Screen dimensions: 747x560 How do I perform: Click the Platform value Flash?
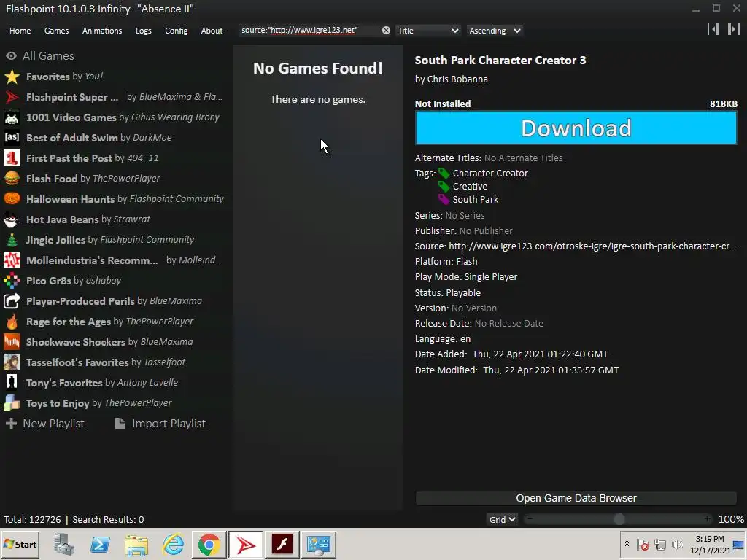(x=466, y=262)
